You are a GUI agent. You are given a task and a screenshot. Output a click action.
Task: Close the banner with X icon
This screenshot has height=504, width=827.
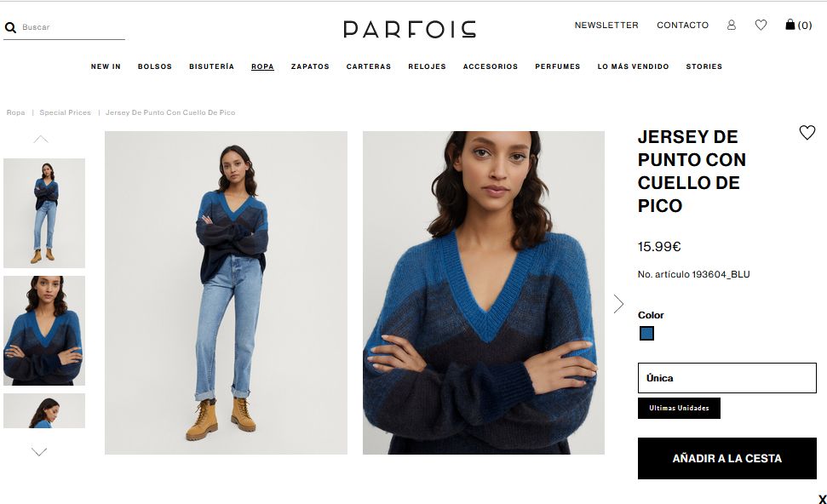tap(822, 499)
